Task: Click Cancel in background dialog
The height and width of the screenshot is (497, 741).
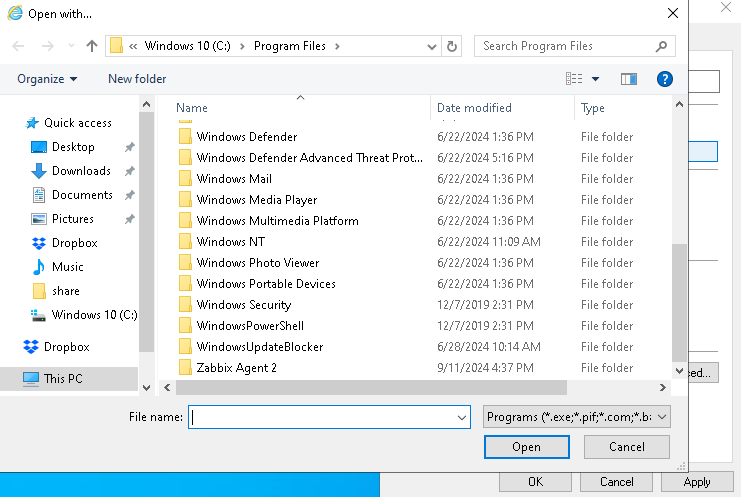Action: click(616, 482)
